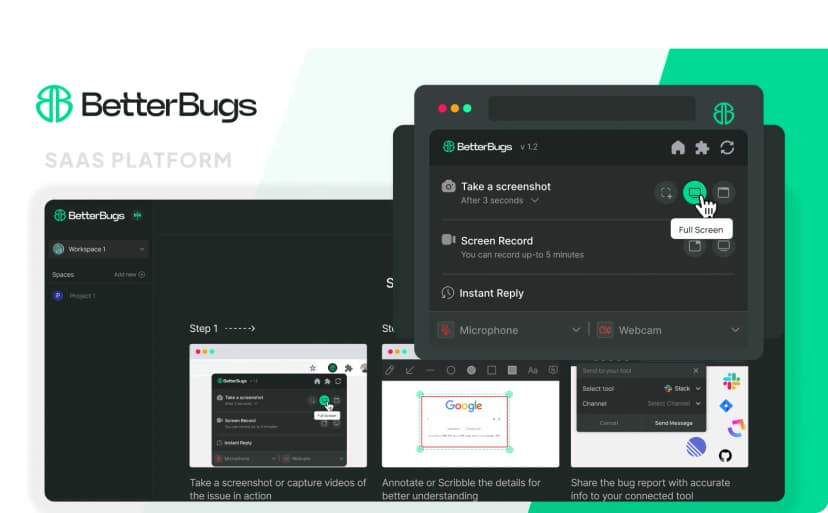The width and height of the screenshot is (828, 513).
Task: Click the empty browser address bar
Action: pyautogui.click(x=591, y=108)
